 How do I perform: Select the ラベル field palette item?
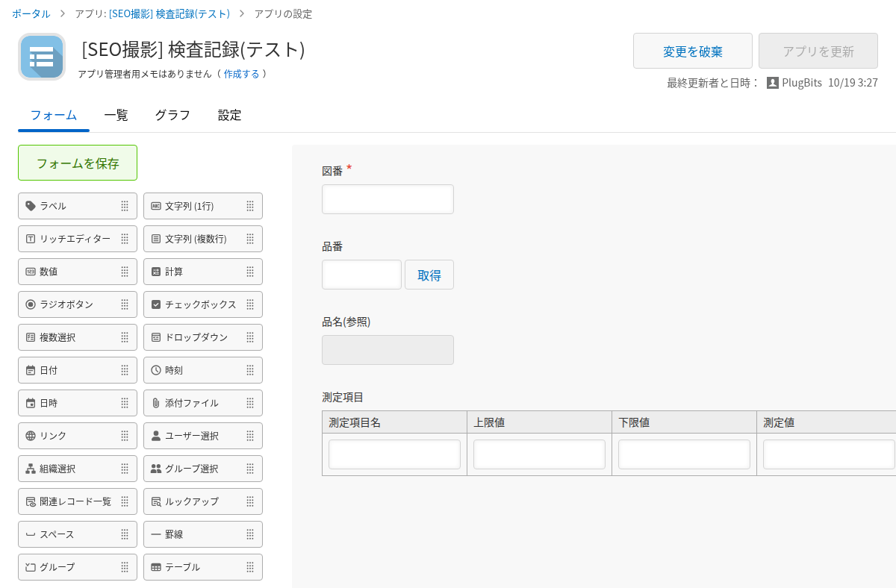pyautogui.click(x=78, y=206)
